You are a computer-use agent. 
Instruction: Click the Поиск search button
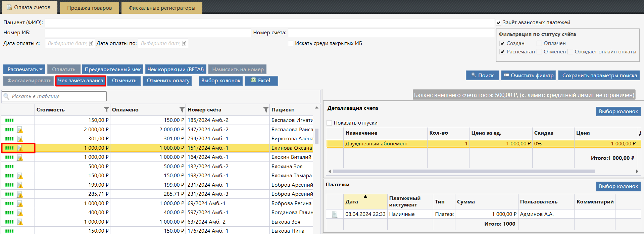point(482,76)
